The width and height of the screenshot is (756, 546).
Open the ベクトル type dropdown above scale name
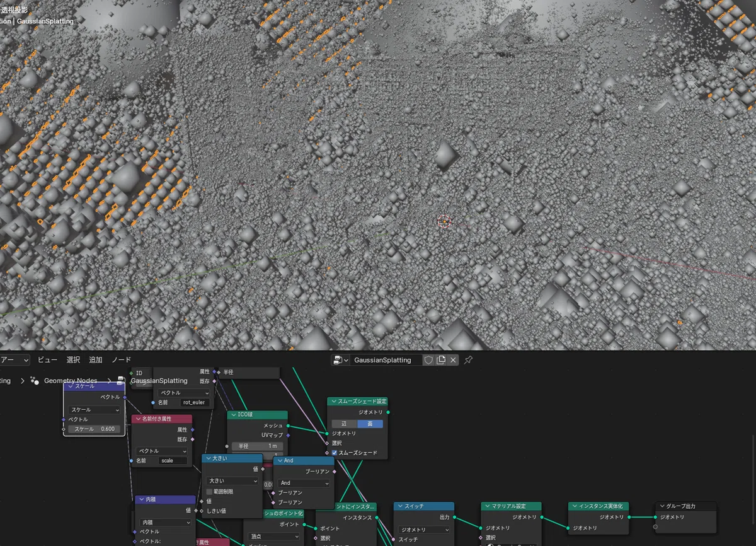[163, 451]
